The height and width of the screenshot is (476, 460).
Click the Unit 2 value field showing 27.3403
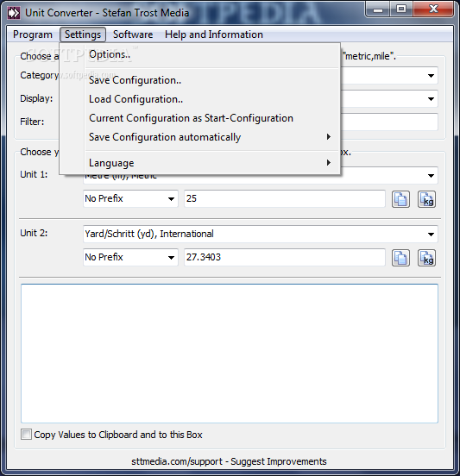coord(285,258)
